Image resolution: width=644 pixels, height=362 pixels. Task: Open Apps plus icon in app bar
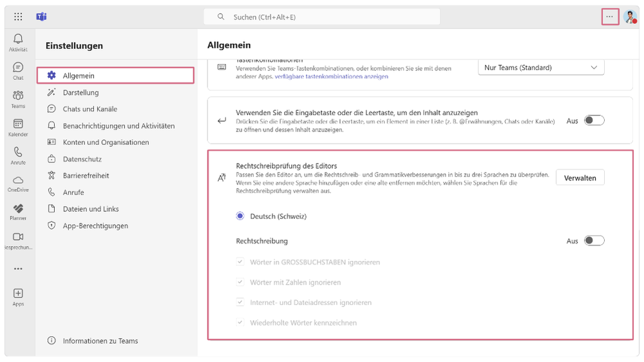18,293
